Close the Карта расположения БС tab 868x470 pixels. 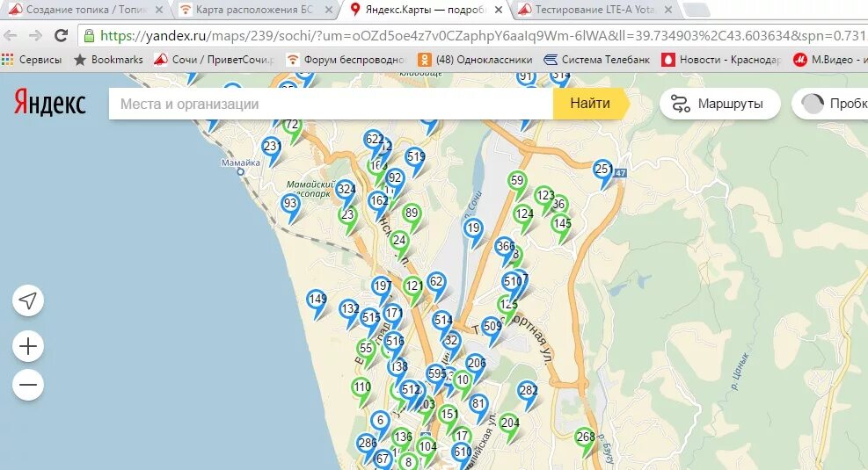coord(329,10)
